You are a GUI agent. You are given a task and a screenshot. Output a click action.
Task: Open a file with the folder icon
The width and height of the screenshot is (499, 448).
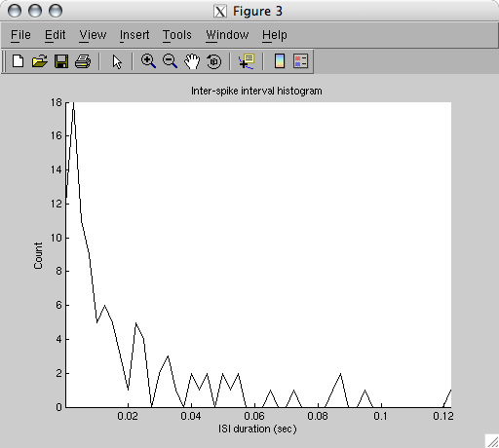(x=40, y=61)
